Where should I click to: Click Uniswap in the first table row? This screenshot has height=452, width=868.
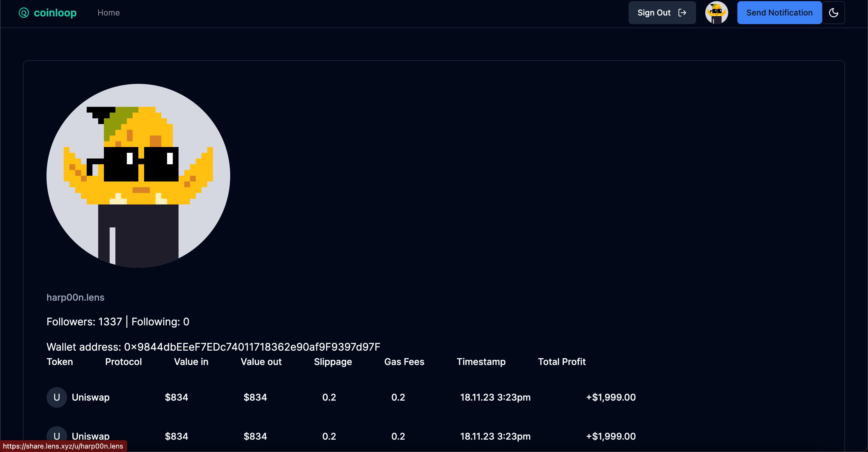(91, 397)
